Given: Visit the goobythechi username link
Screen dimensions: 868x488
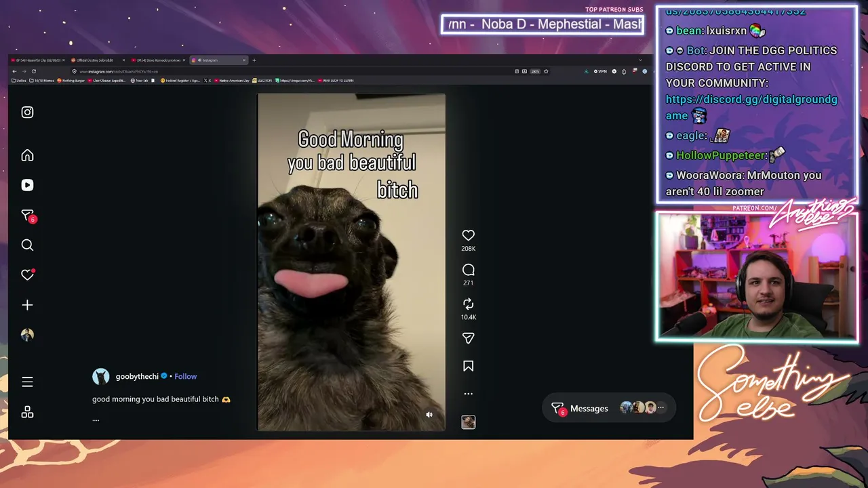Looking at the screenshot, I should point(137,377).
